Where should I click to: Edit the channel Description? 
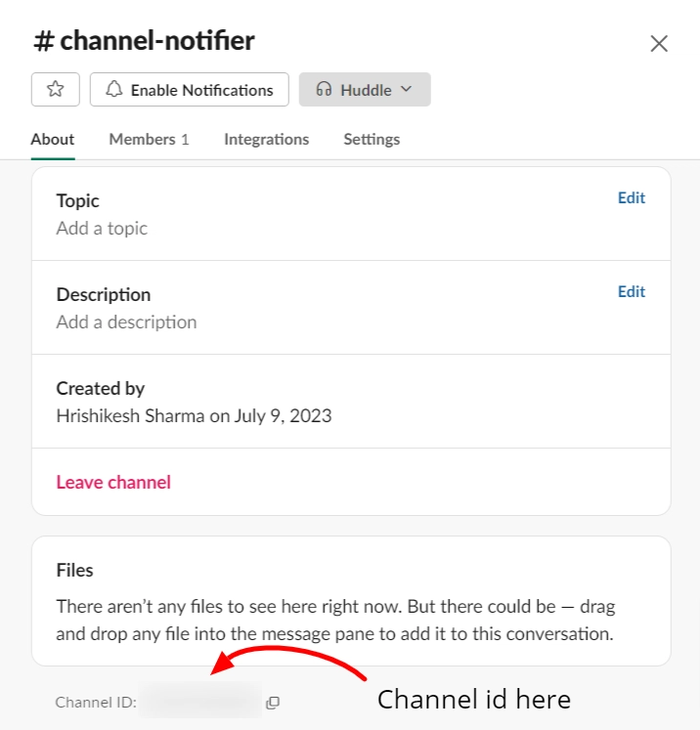pos(631,292)
